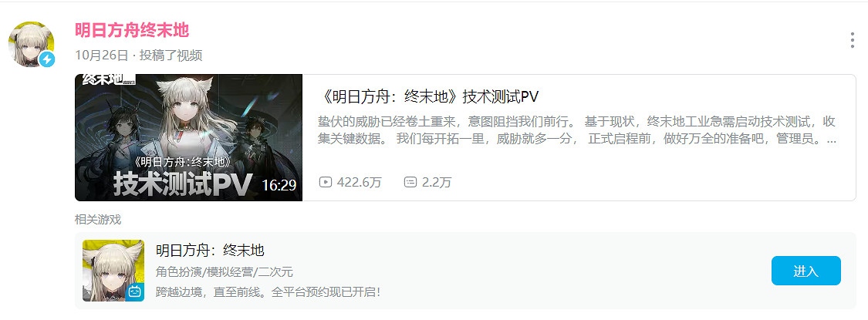Open the 《明日方舟:终末地》技术测试PV title
Image resolution: width=868 pixels, height=320 pixels.
tap(429, 97)
